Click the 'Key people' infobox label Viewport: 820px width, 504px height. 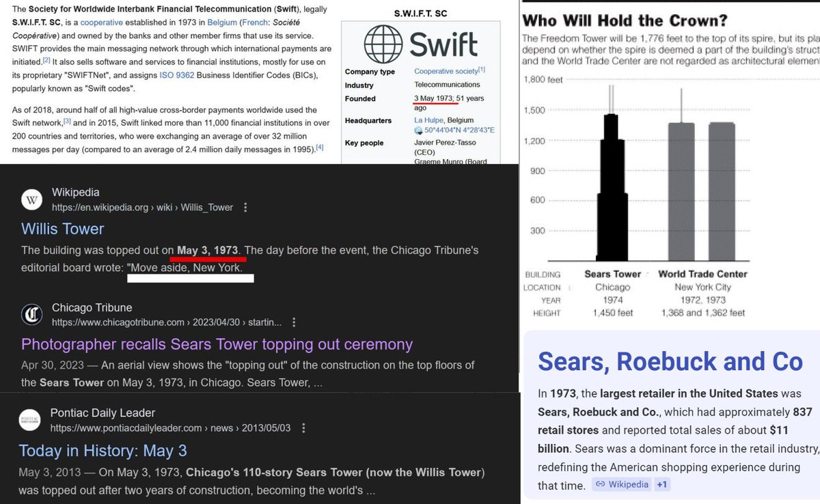pyautogui.click(x=364, y=143)
